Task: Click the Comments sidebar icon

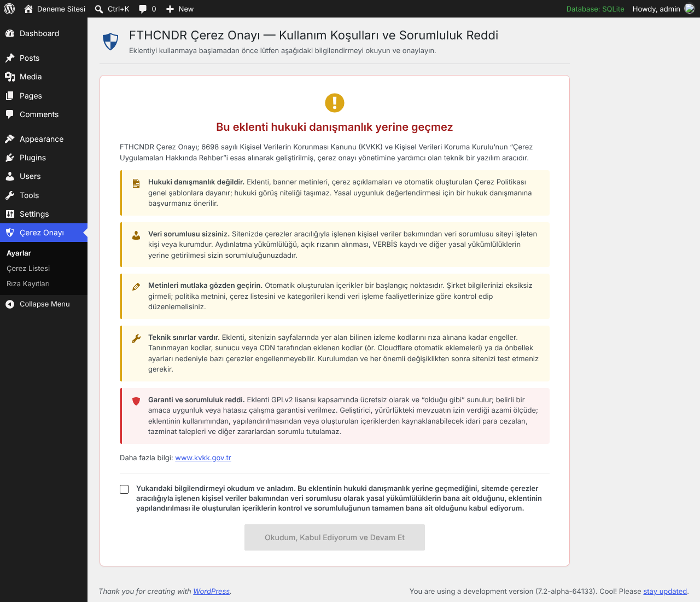Action: tap(10, 114)
